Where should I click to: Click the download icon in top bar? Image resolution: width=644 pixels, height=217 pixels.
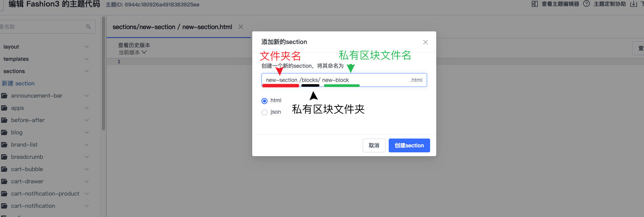pos(633,4)
